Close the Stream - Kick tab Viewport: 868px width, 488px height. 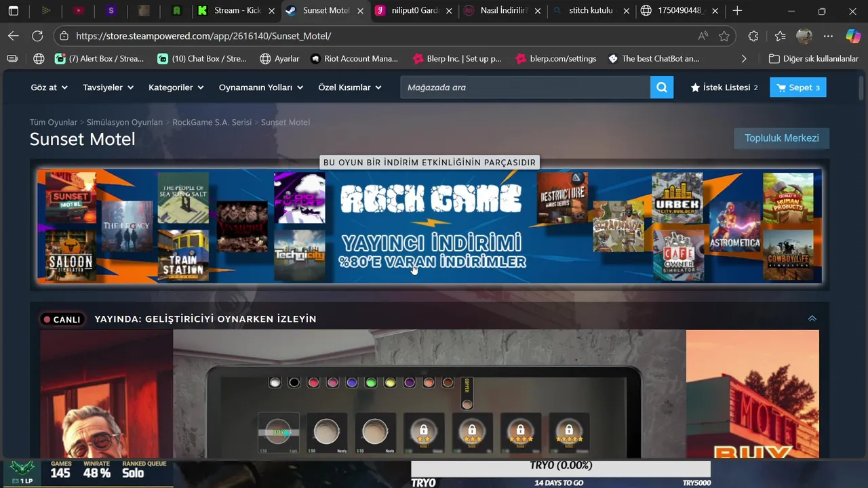tap(271, 11)
